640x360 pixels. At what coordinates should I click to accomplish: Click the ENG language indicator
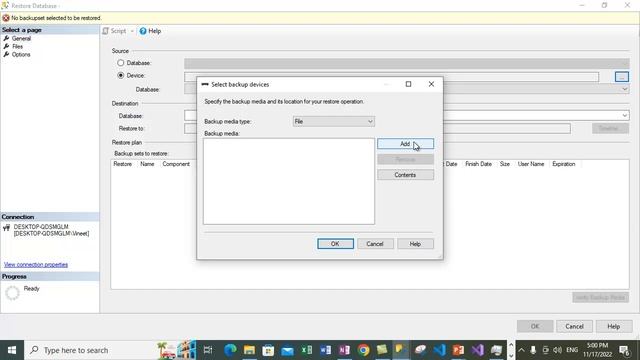572,350
